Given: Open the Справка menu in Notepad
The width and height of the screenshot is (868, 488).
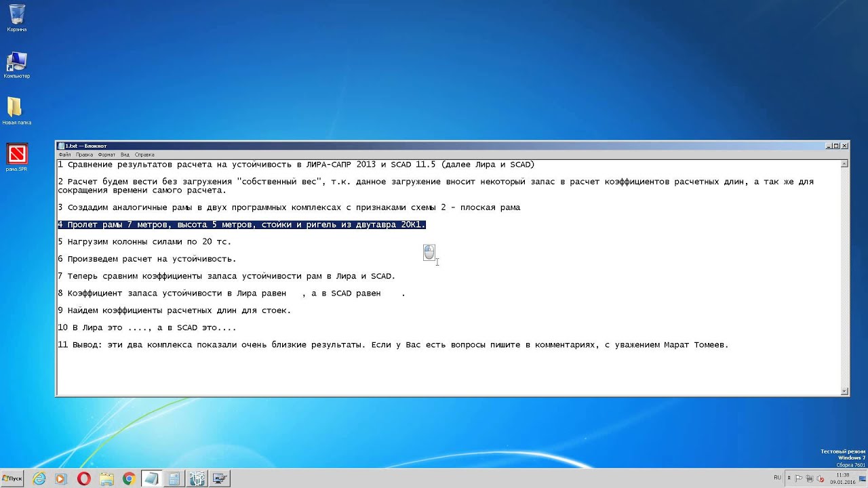Looking at the screenshot, I should (144, 155).
